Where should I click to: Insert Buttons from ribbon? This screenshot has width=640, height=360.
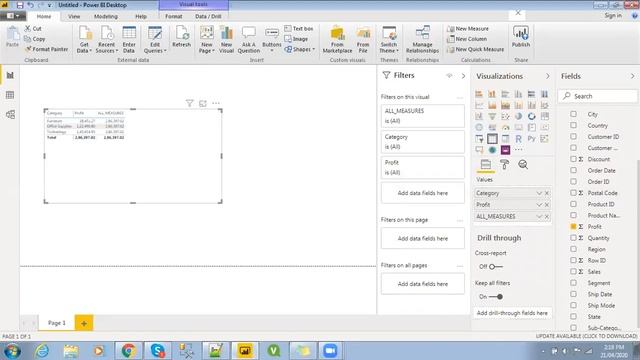271,39
